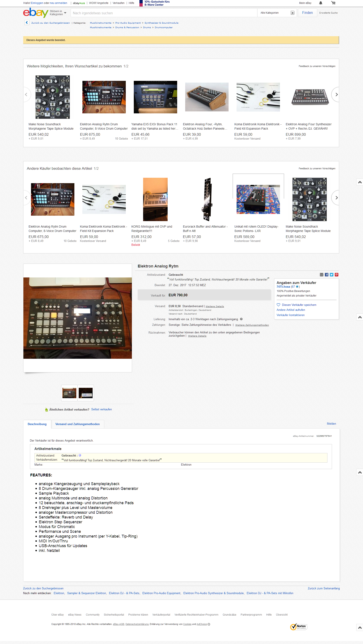The width and height of the screenshot is (363, 644).
Task: Click Weitere Zahlungsmethoden link
Action: (x=252, y=325)
